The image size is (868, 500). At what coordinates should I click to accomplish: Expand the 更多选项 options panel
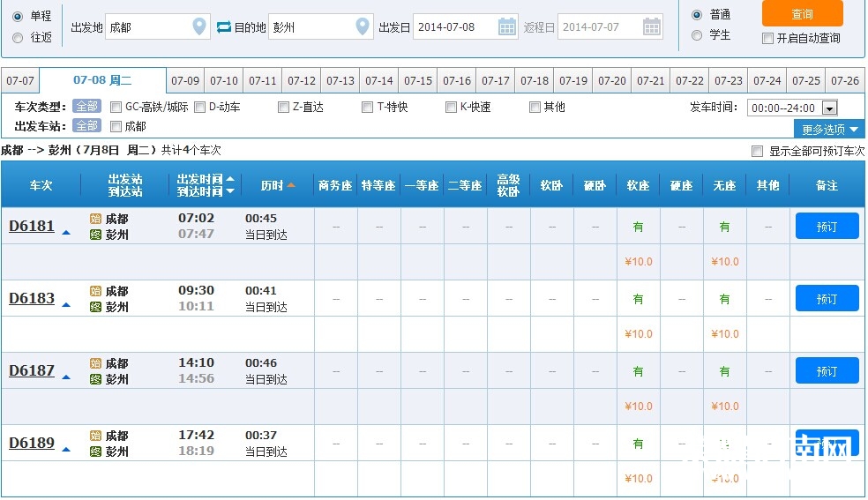(829, 130)
